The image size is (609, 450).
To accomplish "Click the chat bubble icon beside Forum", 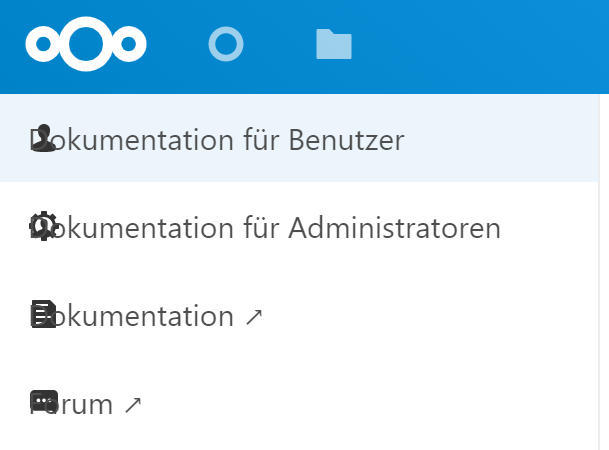I will pyautogui.click(x=44, y=401).
